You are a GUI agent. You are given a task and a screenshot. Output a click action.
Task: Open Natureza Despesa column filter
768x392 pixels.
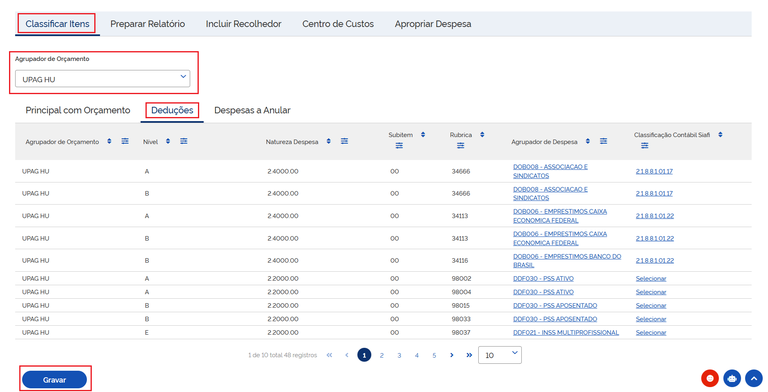click(x=344, y=141)
